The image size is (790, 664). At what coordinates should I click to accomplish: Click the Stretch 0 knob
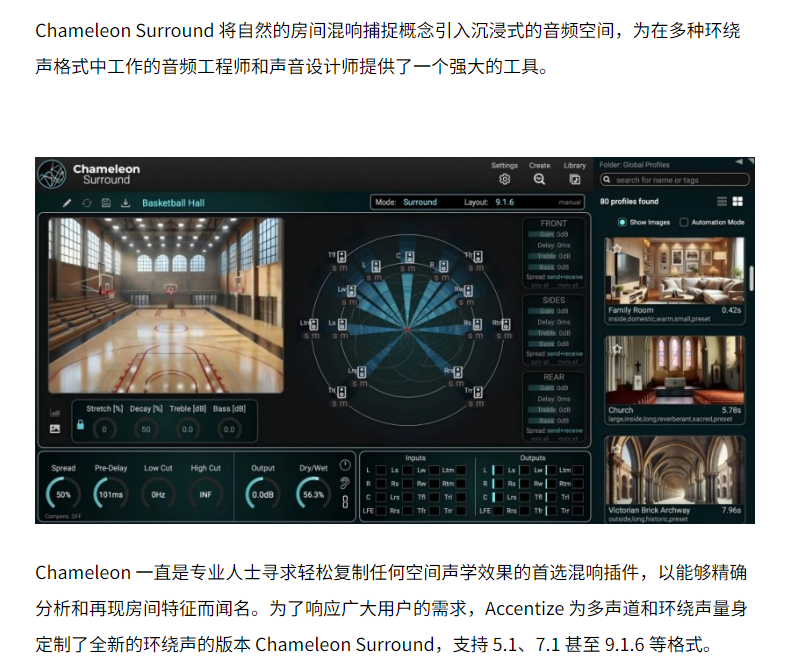pos(104,429)
